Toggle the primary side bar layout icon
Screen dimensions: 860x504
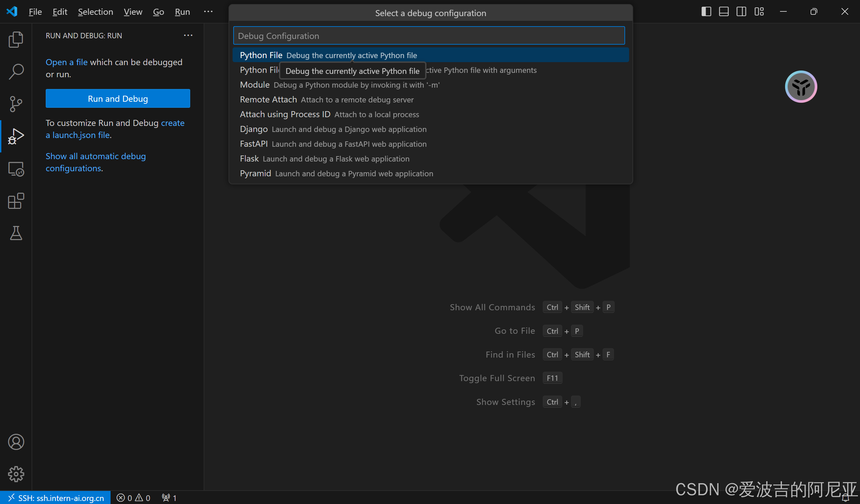coord(706,12)
